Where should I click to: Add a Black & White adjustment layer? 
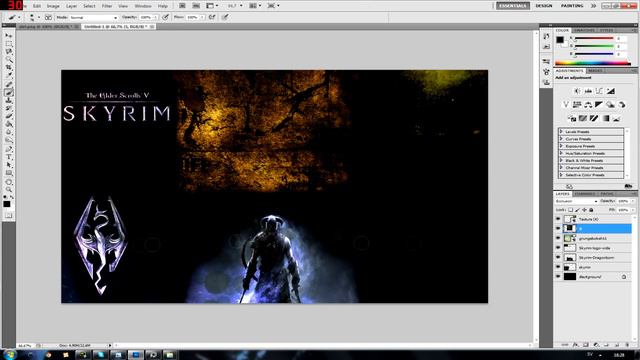pyautogui.click(x=599, y=105)
